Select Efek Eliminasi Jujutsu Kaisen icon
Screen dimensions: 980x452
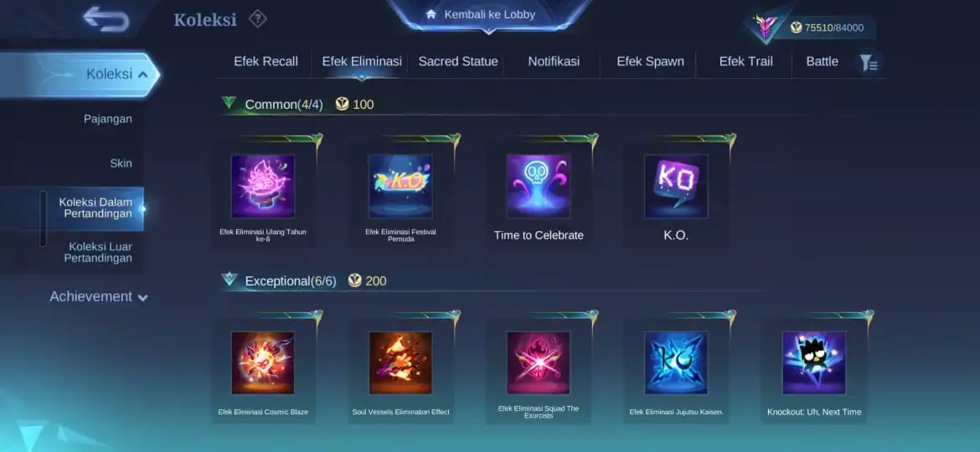pos(676,362)
